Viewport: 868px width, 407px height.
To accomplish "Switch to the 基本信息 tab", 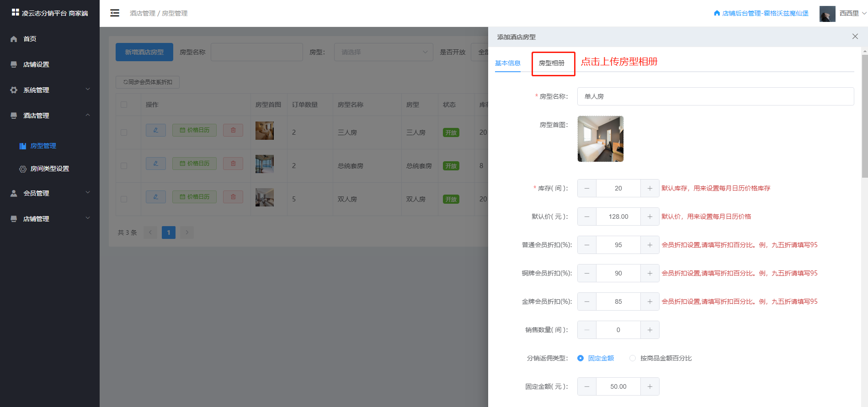I will 508,63.
